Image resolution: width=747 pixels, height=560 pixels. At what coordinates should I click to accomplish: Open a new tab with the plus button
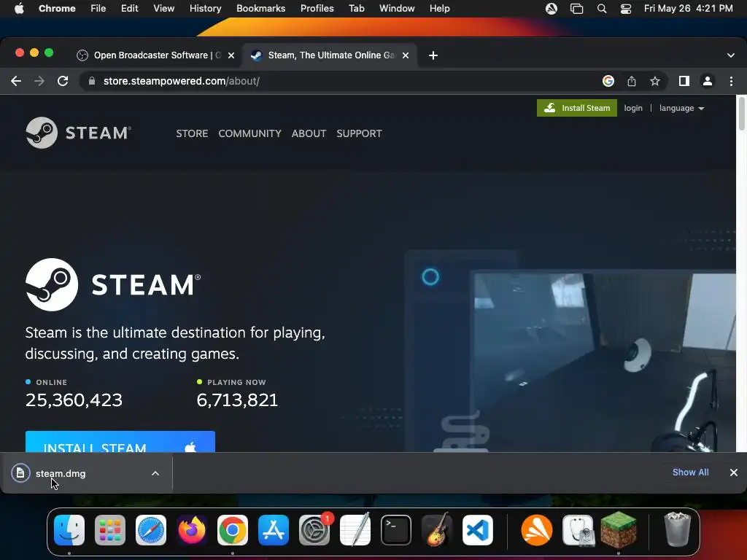[433, 55]
